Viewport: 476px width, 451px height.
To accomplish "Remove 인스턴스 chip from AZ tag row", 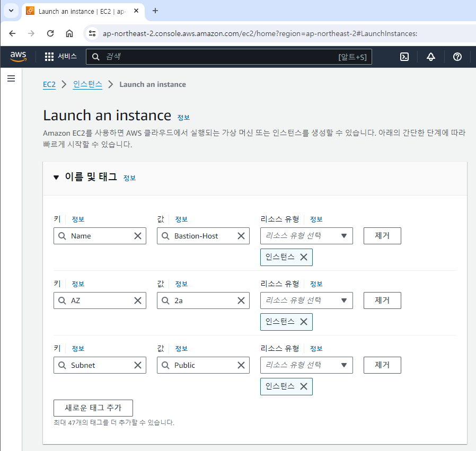I will pyautogui.click(x=304, y=322).
